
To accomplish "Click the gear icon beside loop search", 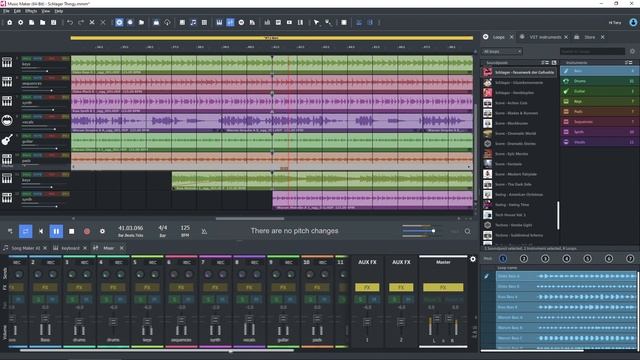I will (632, 51).
